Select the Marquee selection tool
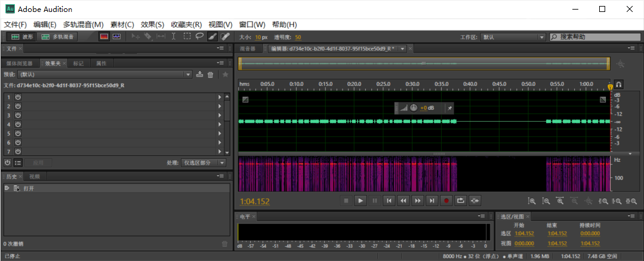644x261 pixels. 187,36
